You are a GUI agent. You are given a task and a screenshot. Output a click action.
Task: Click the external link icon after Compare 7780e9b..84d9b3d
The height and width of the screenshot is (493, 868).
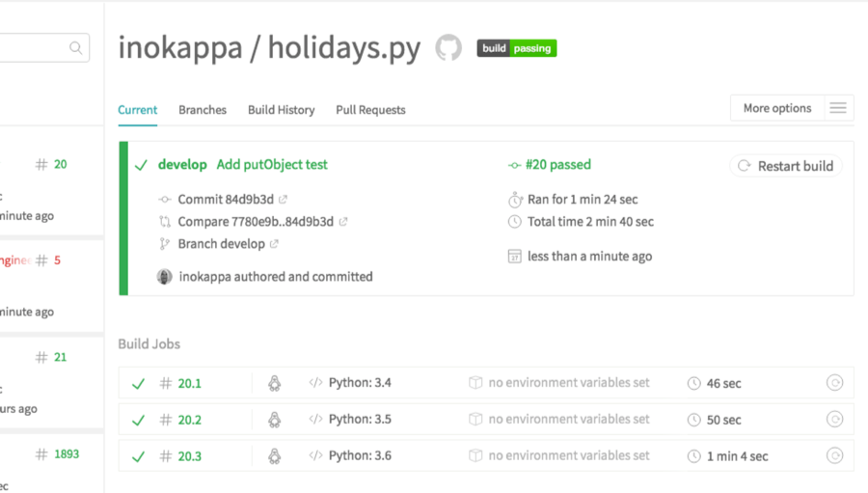pyautogui.click(x=343, y=222)
